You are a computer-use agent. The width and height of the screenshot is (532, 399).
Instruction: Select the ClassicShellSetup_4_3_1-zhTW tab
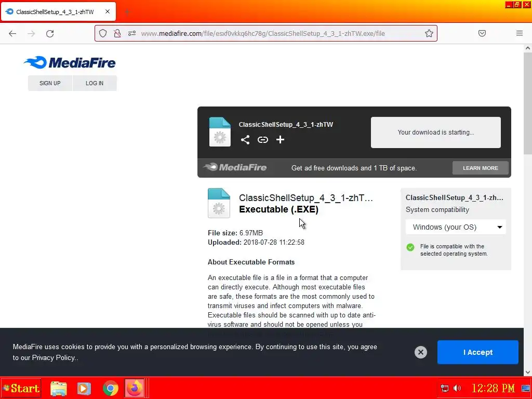[58, 11]
